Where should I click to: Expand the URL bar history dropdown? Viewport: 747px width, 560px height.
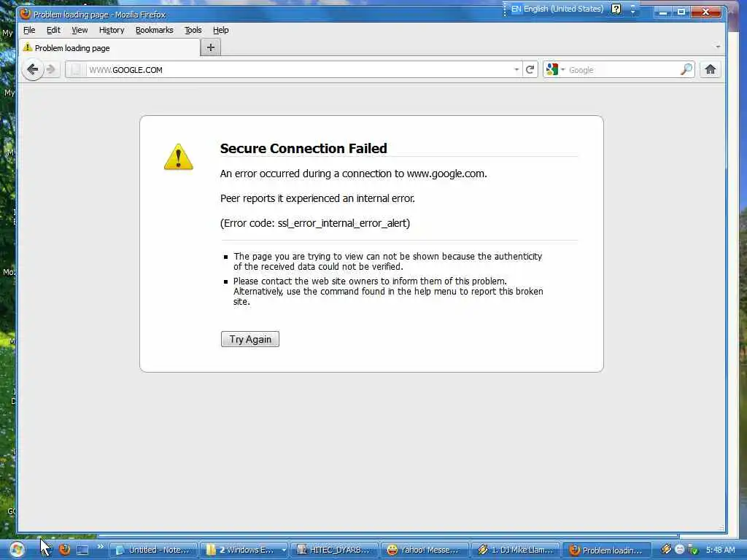[516, 70]
